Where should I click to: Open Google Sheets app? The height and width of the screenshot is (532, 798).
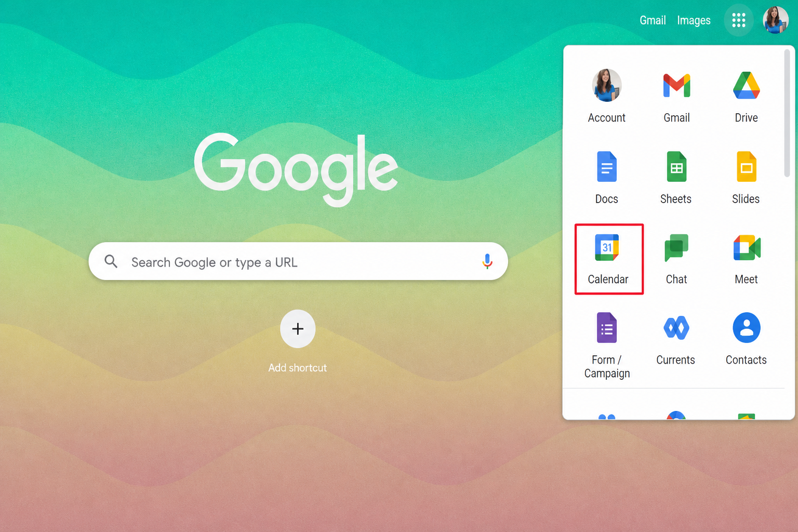pyautogui.click(x=676, y=177)
